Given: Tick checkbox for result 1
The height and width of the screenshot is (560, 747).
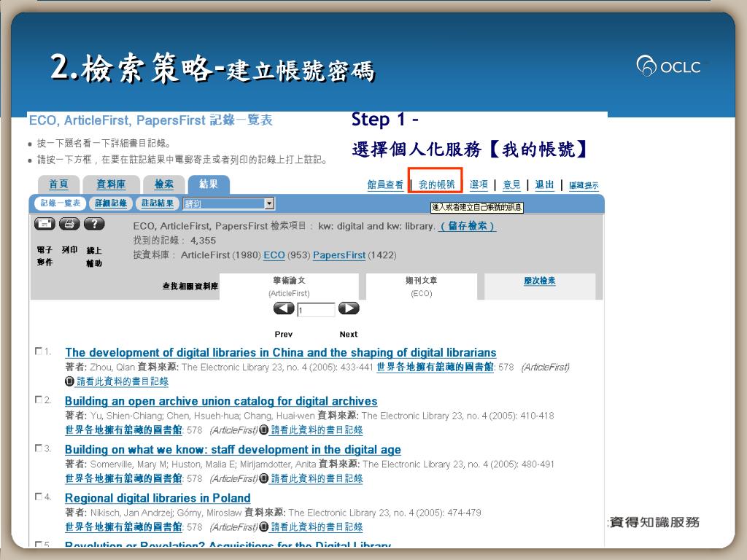Looking at the screenshot, I should coord(39,351).
